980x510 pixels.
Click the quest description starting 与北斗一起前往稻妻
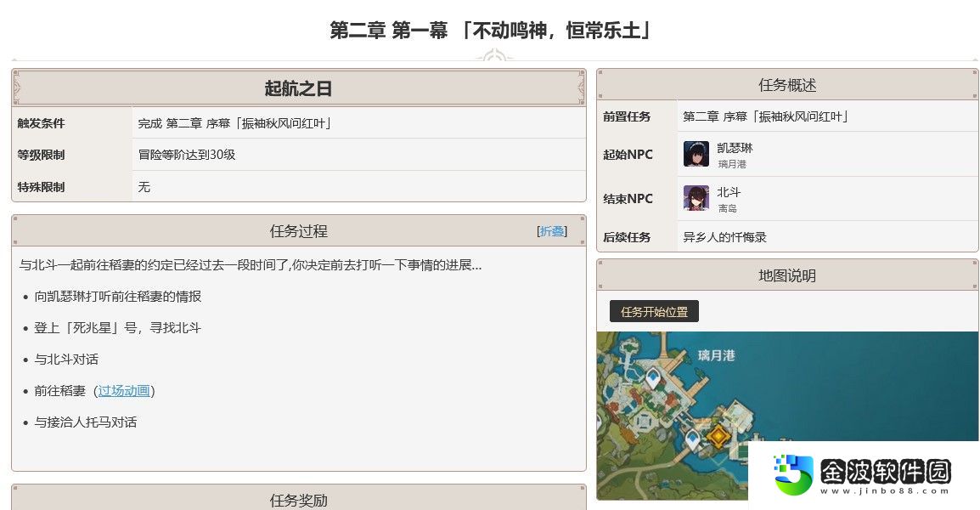pos(250,264)
